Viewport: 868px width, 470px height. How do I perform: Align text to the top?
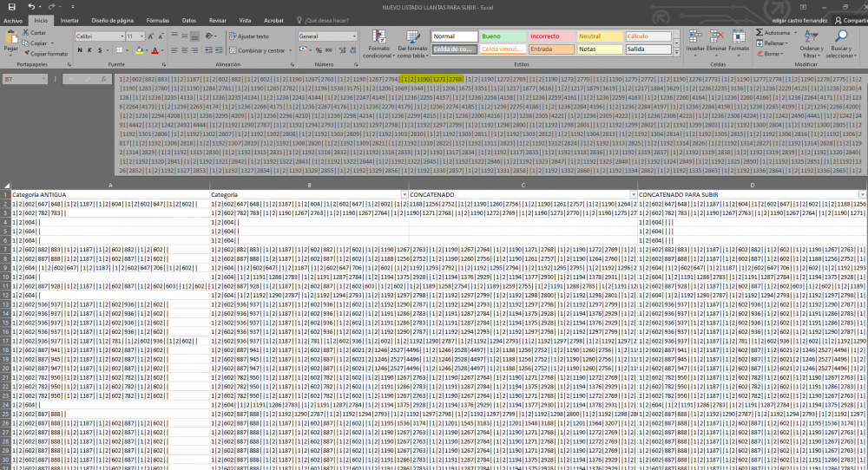(x=174, y=36)
